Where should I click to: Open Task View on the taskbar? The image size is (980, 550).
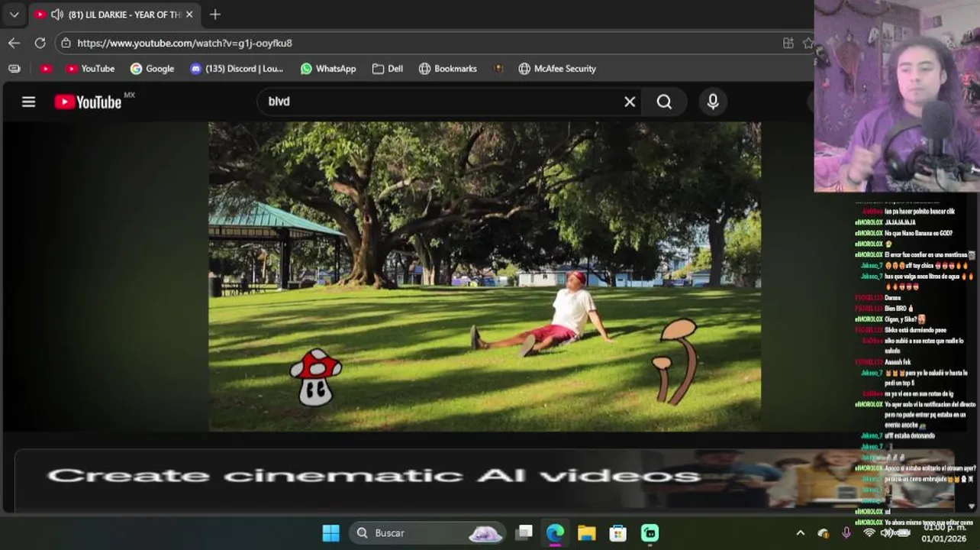(524, 532)
